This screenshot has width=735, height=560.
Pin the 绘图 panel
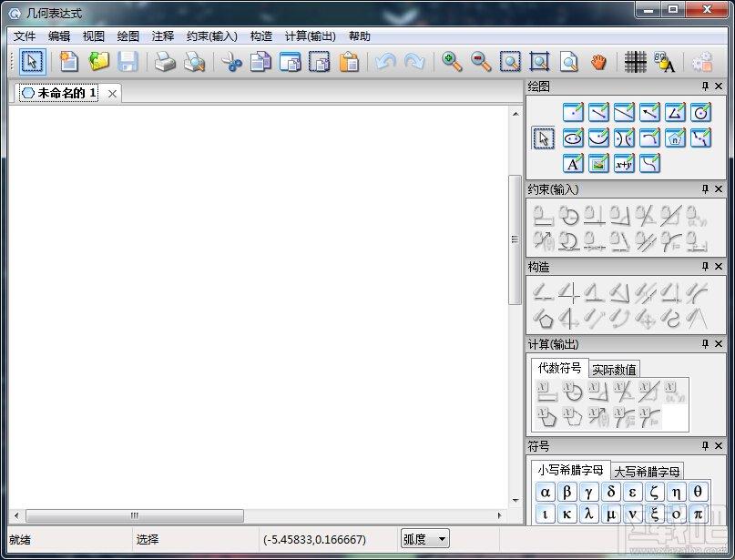tap(706, 87)
